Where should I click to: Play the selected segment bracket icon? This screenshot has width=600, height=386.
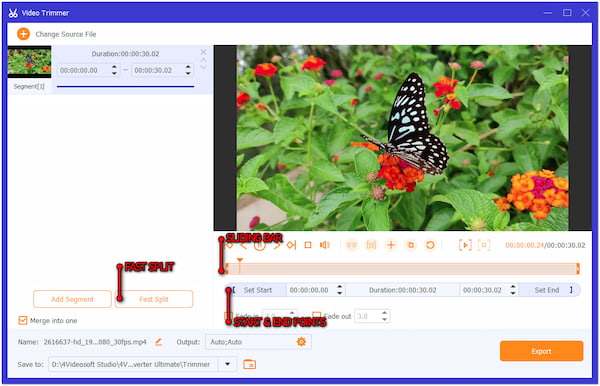click(x=465, y=245)
